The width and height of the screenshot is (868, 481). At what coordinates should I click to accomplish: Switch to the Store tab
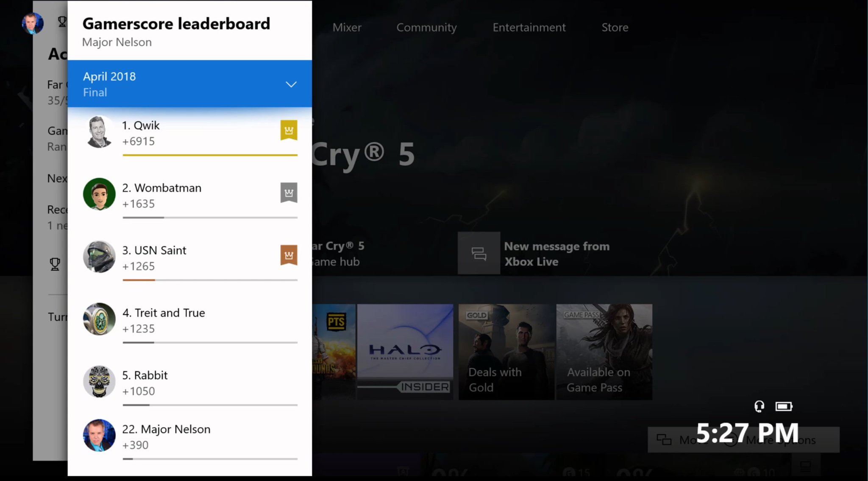coord(615,28)
